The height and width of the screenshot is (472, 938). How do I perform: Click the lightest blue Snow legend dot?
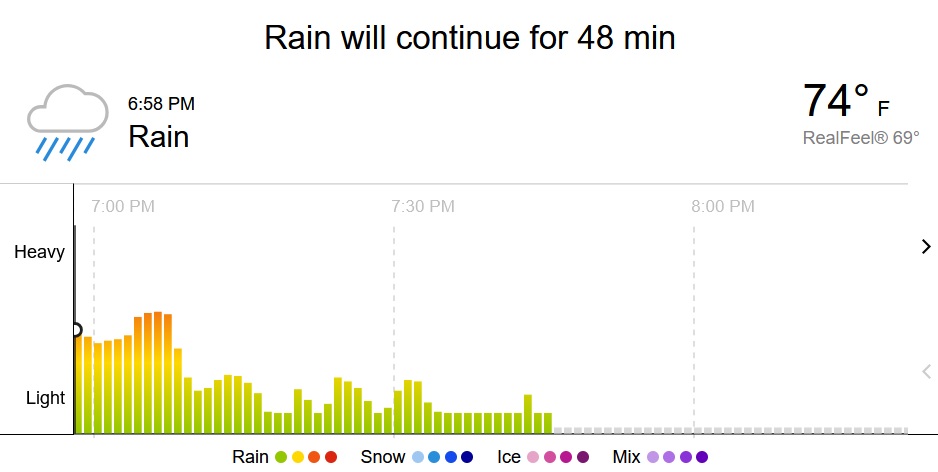point(418,457)
